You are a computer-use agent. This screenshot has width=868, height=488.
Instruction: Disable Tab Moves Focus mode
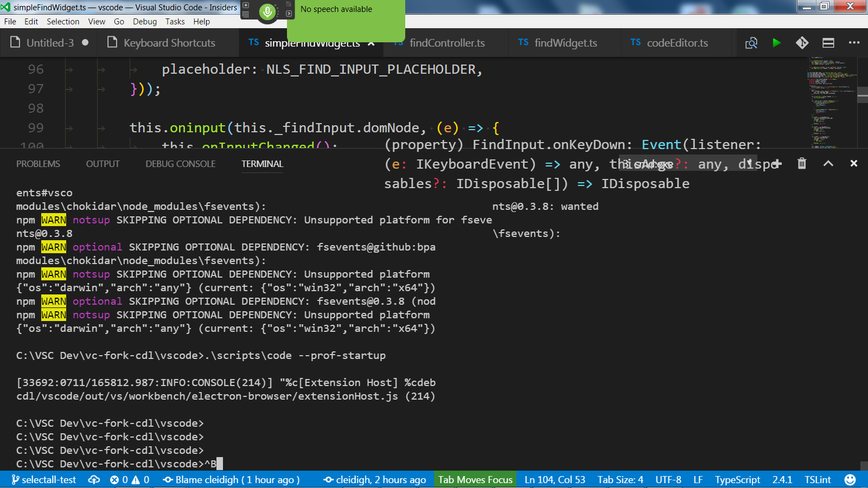(x=475, y=479)
